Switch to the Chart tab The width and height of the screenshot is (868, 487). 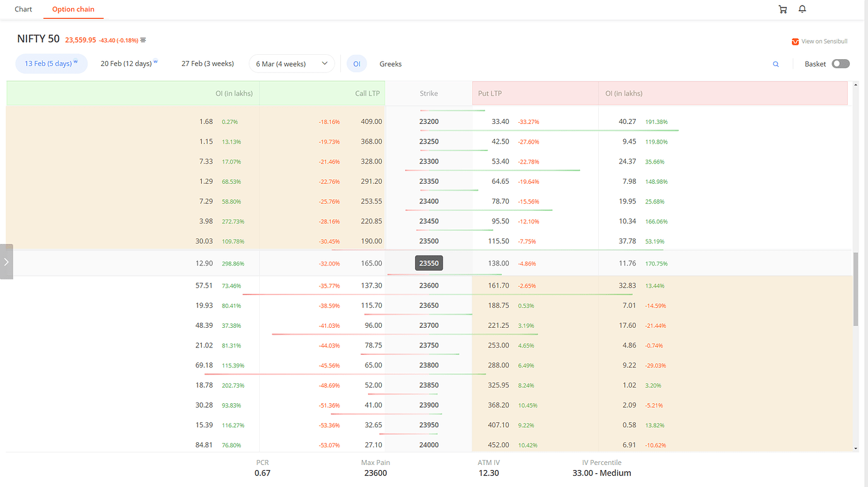click(x=23, y=9)
